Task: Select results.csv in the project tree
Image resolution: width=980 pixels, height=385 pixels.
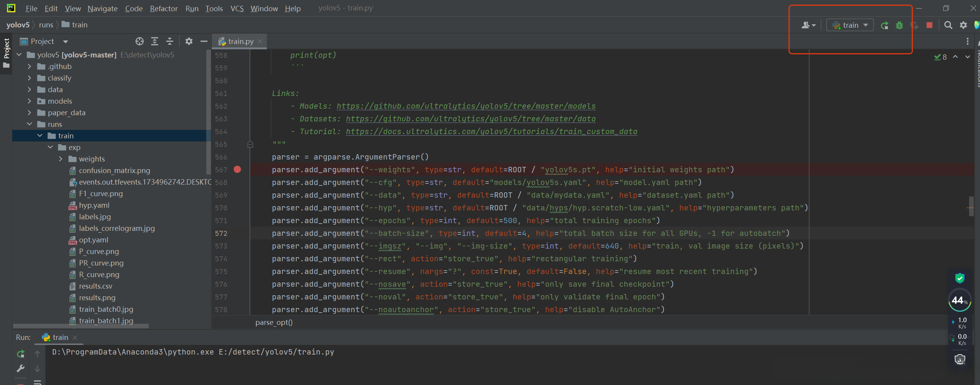Action: [x=95, y=286]
